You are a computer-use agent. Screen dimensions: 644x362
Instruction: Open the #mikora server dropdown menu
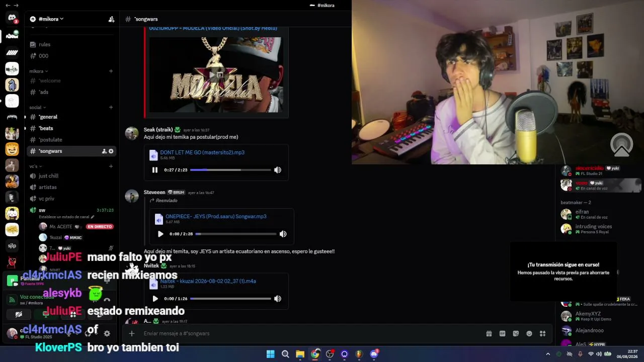point(50,19)
